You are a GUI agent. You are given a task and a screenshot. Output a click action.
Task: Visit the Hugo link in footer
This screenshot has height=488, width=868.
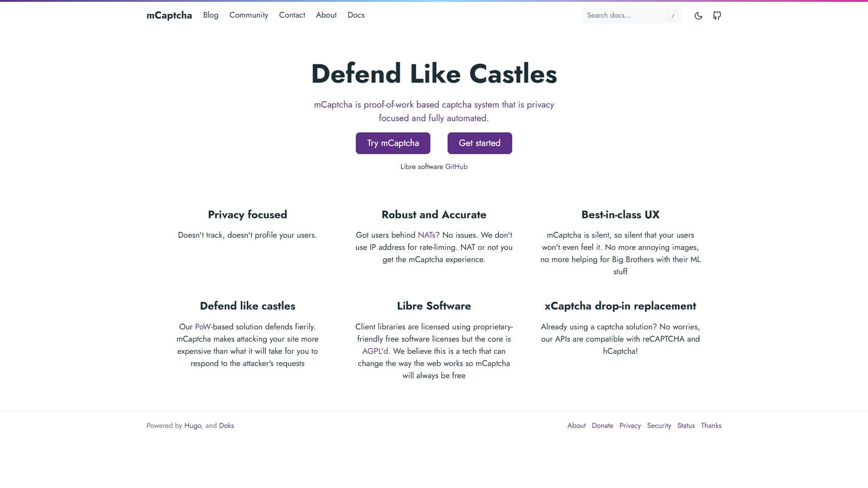tap(193, 426)
